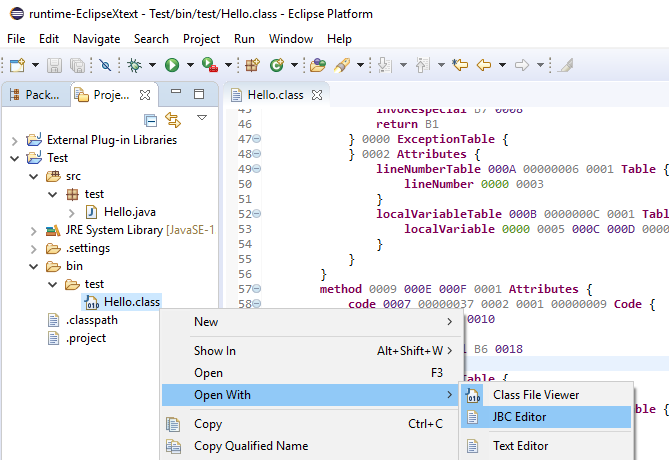Open the New wizard dropdown arrow
Screen dimensions: 669x460
pyautogui.click(x=35, y=65)
